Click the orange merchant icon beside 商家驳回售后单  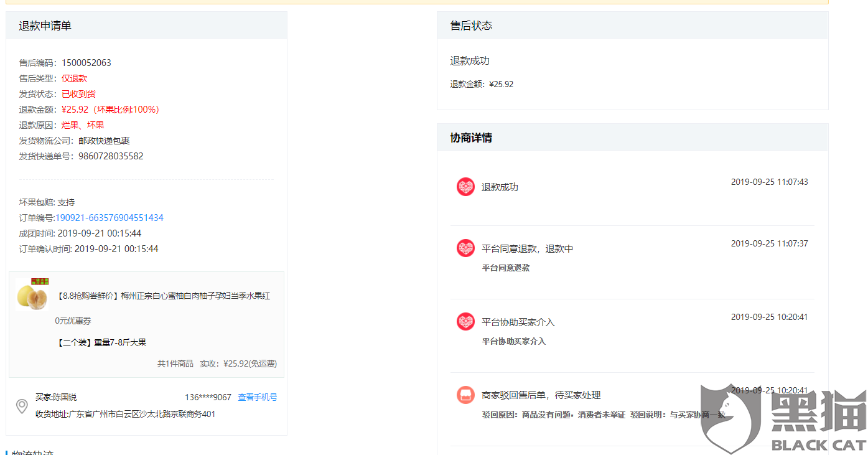[465, 395]
